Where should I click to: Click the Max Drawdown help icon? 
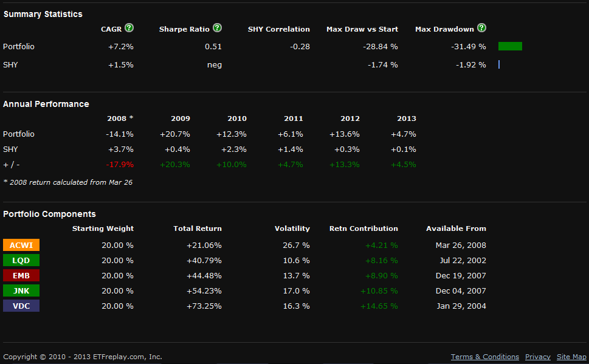[x=481, y=28]
